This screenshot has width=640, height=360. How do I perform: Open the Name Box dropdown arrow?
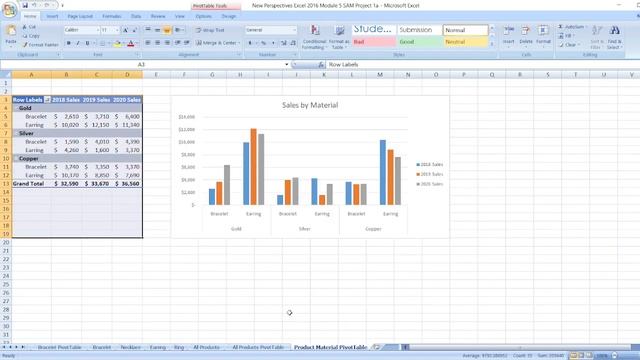[287, 64]
